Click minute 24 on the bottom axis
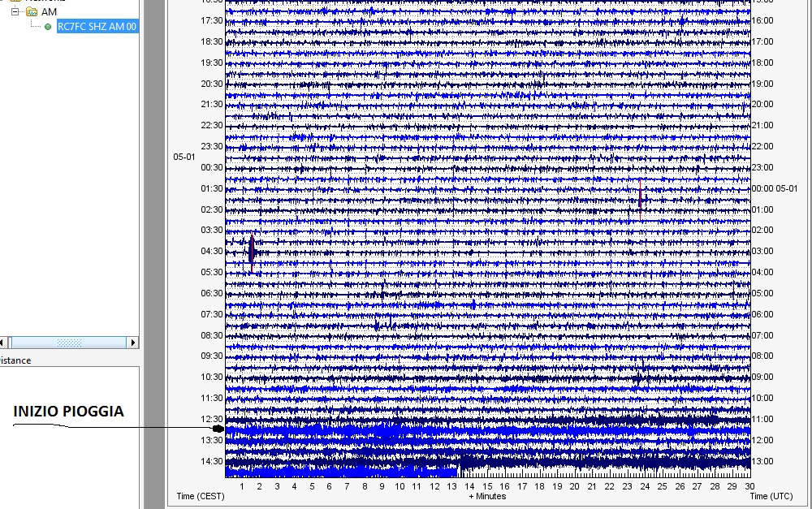This screenshot has height=509, width=812. pos(645,486)
